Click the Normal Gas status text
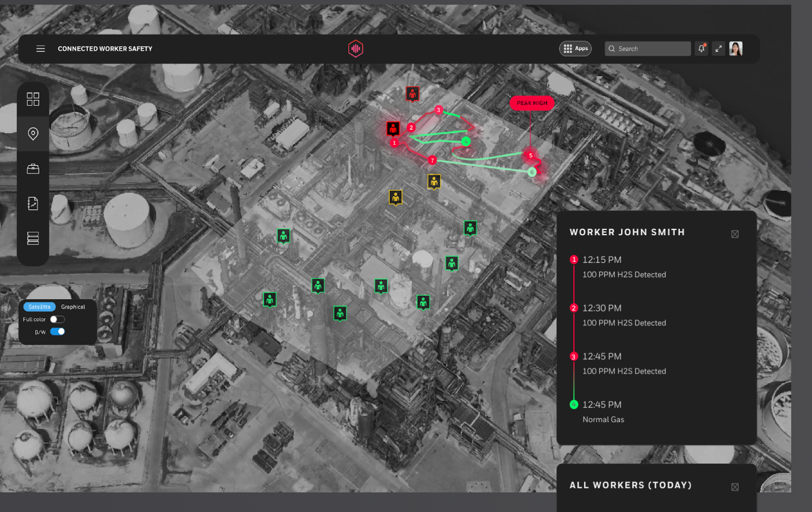Screen dimensions: 812x512 pyautogui.click(x=603, y=420)
